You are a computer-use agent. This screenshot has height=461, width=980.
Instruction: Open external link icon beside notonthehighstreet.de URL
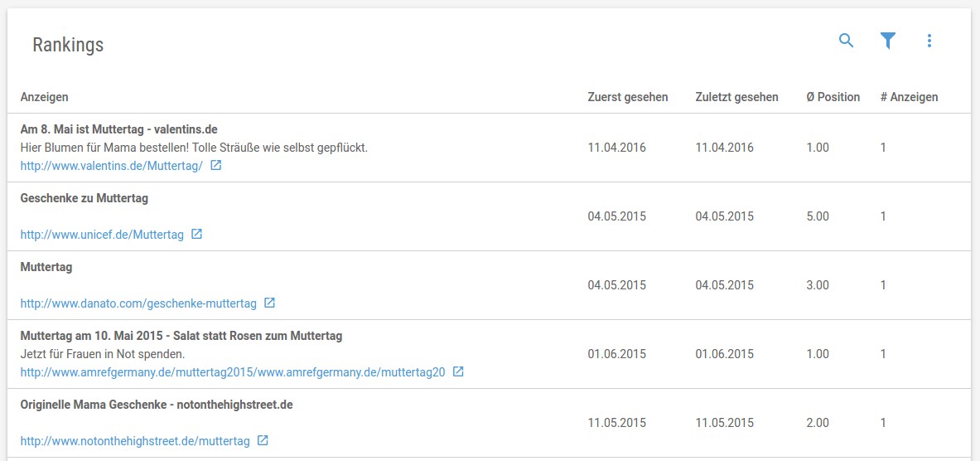click(263, 440)
